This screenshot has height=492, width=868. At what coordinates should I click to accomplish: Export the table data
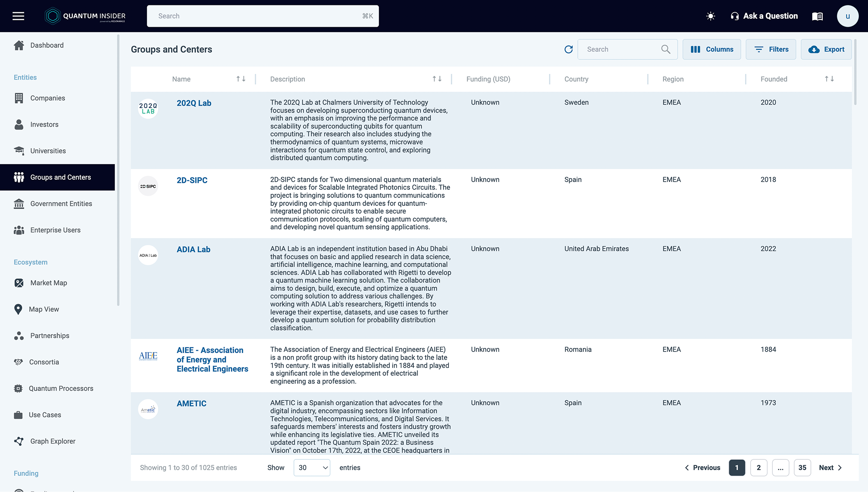pos(826,49)
